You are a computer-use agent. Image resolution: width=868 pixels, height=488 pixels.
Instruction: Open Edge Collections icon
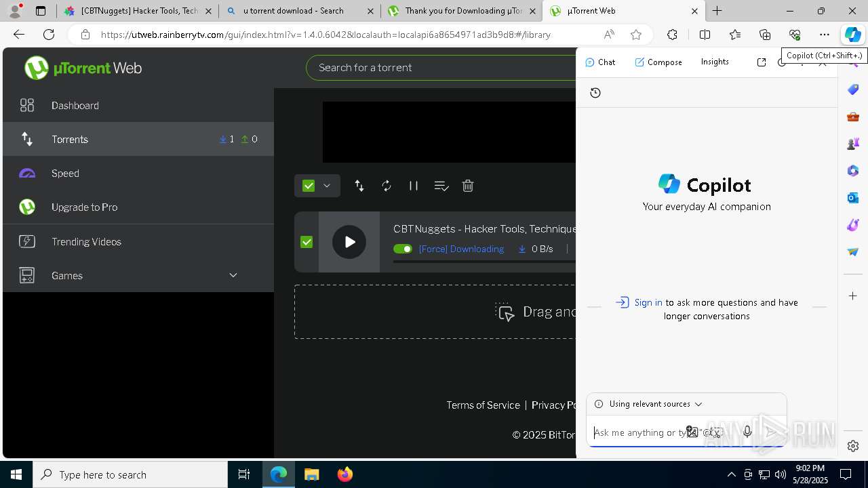(765, 35)
